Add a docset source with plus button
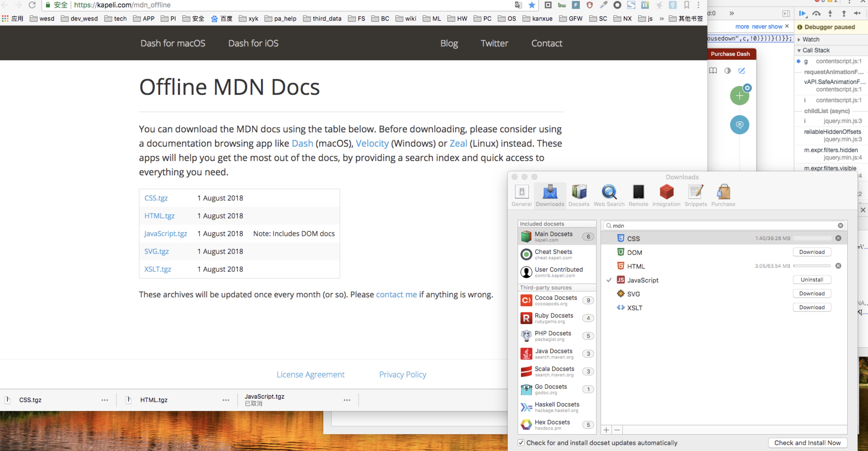868x451 pixels. pyautogui.click(x=606, y=430)
